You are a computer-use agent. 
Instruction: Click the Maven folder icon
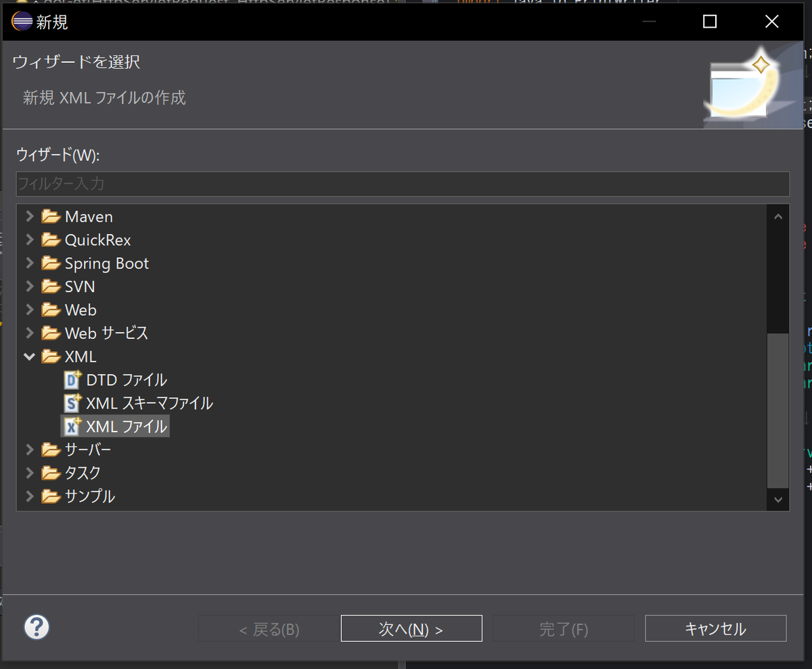(51, 217)
